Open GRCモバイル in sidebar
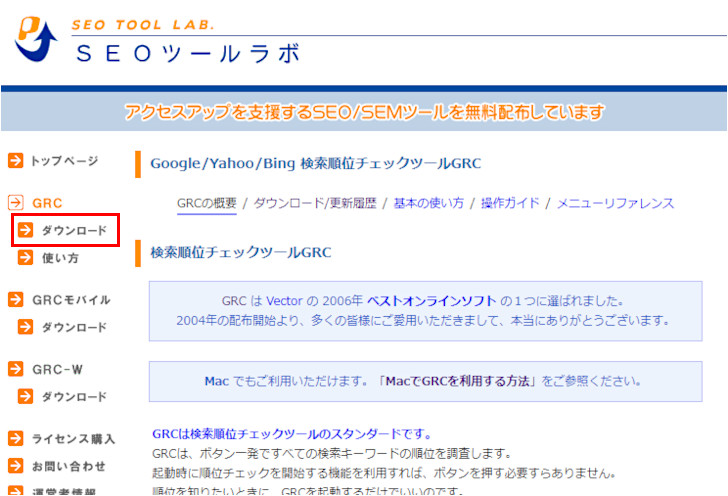 pos(71,300)
